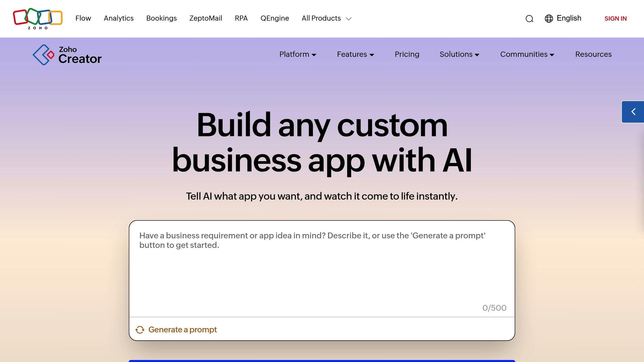Open the search magnifier icon
Screen dimensions: 644x362
point(530,19)
